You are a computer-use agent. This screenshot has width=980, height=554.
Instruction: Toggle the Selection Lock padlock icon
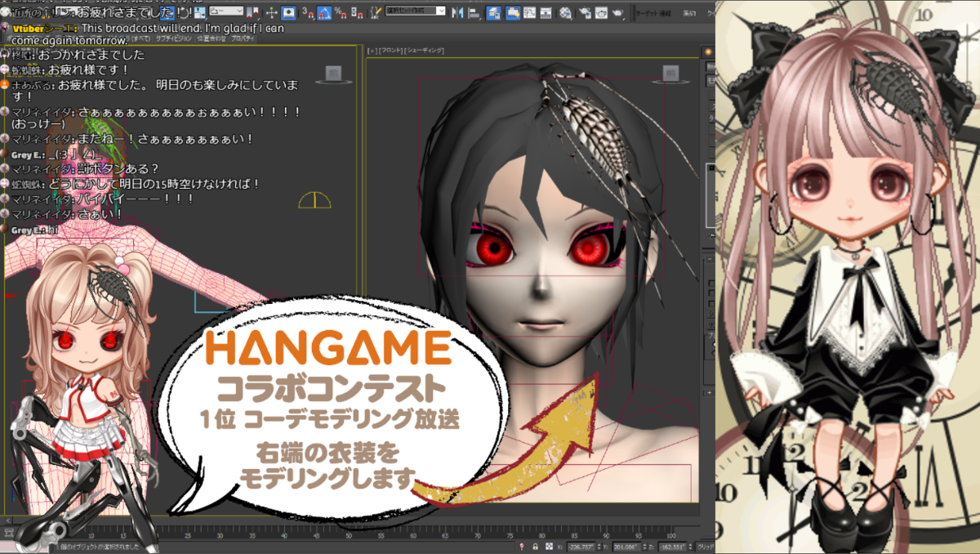(535, 547)
